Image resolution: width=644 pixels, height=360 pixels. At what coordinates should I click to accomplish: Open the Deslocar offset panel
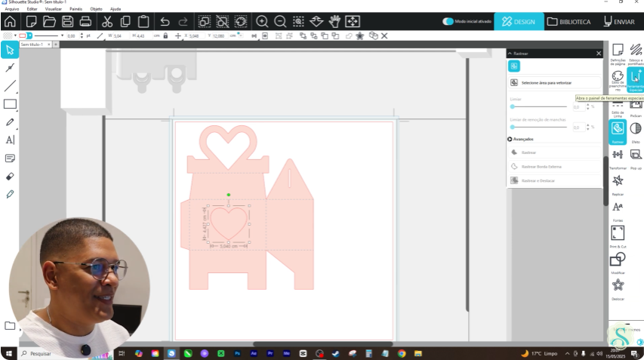[x=618, y=289]
